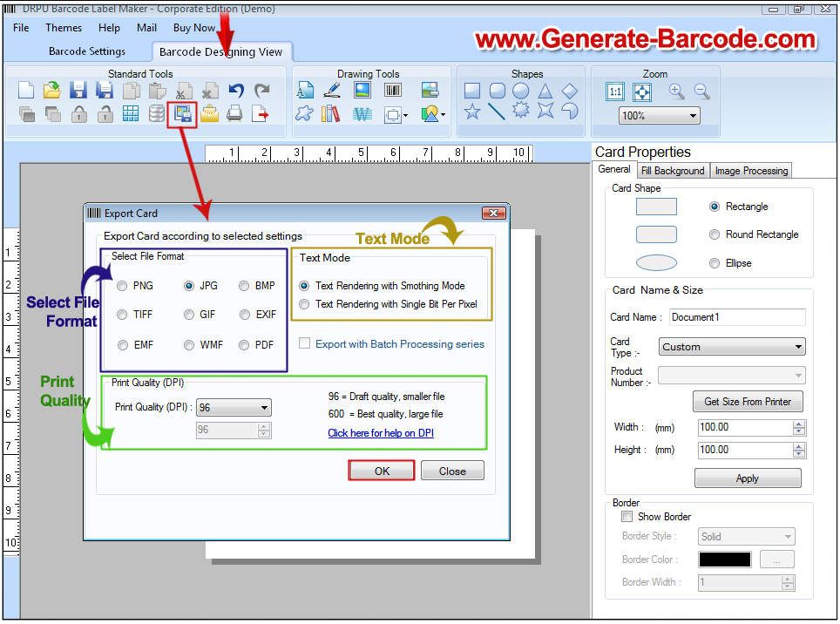Switch to the Fill Background tab

[x=673, y=171]
